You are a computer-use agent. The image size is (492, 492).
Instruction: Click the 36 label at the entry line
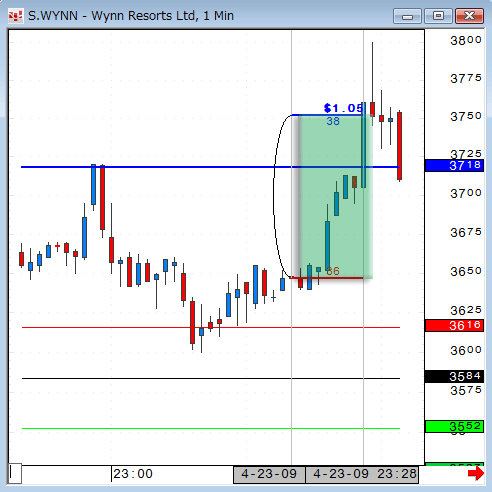pyautogui.click(x=333, y=271)
